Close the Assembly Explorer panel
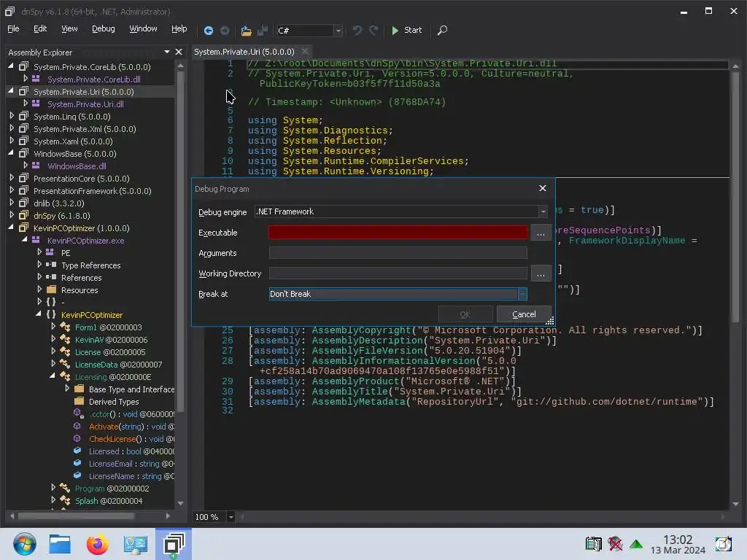Image resolution: width=747 pixels, height=560 pixels. pos(179,52)
